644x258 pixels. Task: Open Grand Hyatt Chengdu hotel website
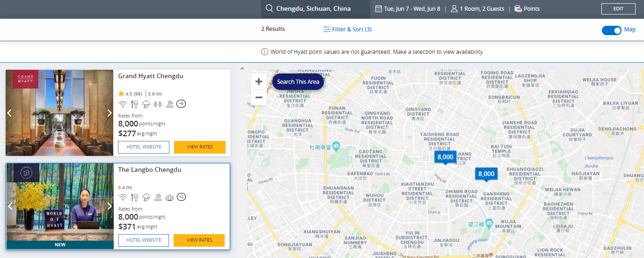coord(144,147)
